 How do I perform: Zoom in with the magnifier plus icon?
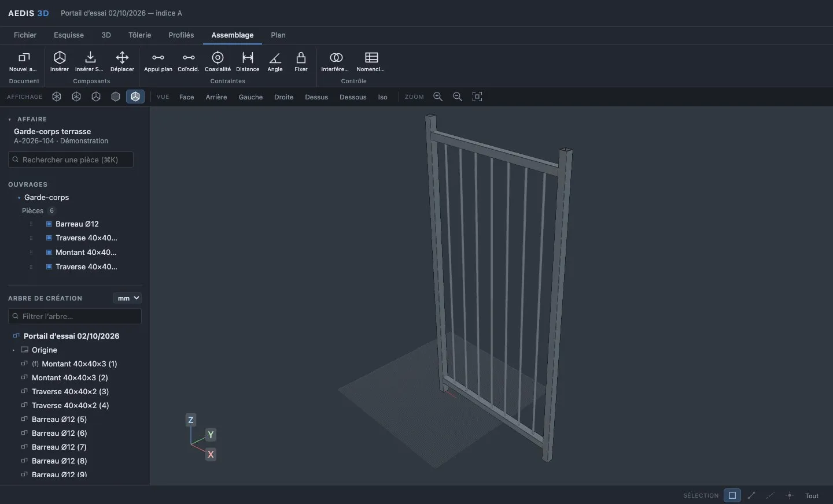click(438, 97)
